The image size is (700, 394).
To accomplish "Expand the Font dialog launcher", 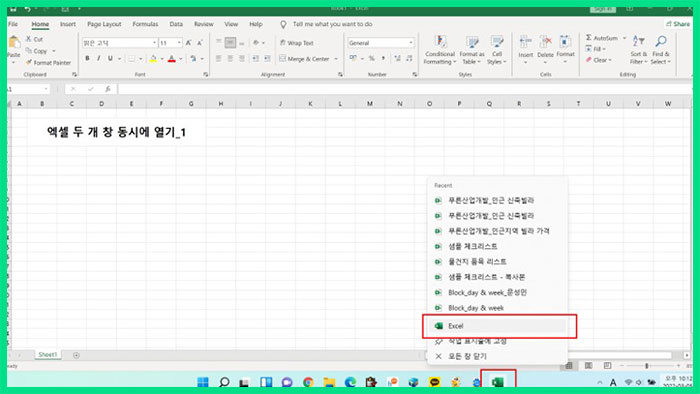I will [x=205, y=75].
